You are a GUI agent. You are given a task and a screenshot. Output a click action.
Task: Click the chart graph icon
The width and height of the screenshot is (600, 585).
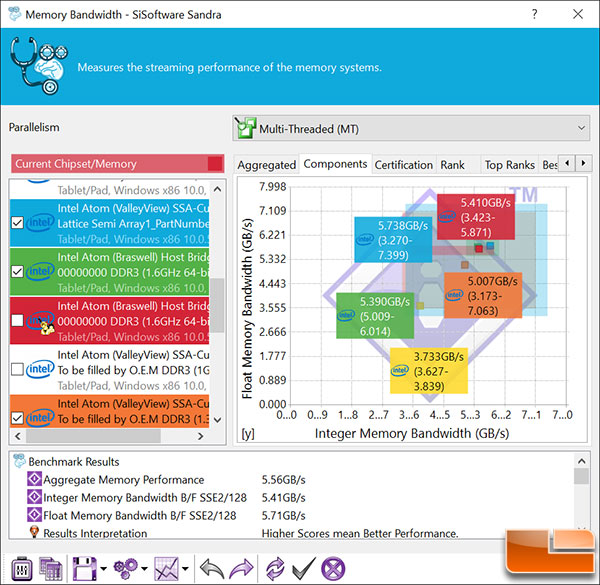coord(166,569)
